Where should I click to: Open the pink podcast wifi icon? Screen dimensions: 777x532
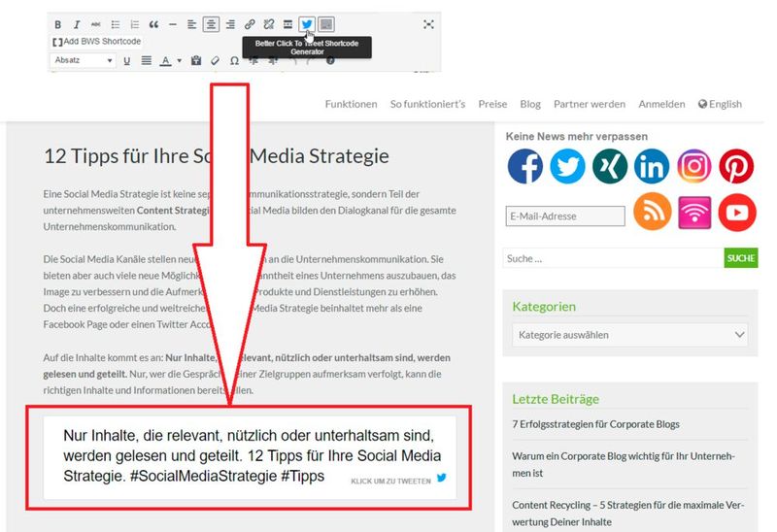[694, 213]
